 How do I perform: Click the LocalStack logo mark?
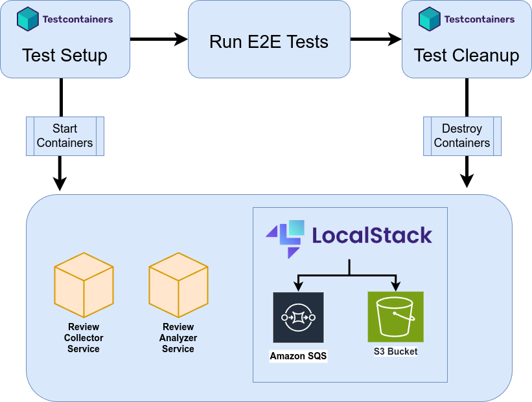click(285, 239)
